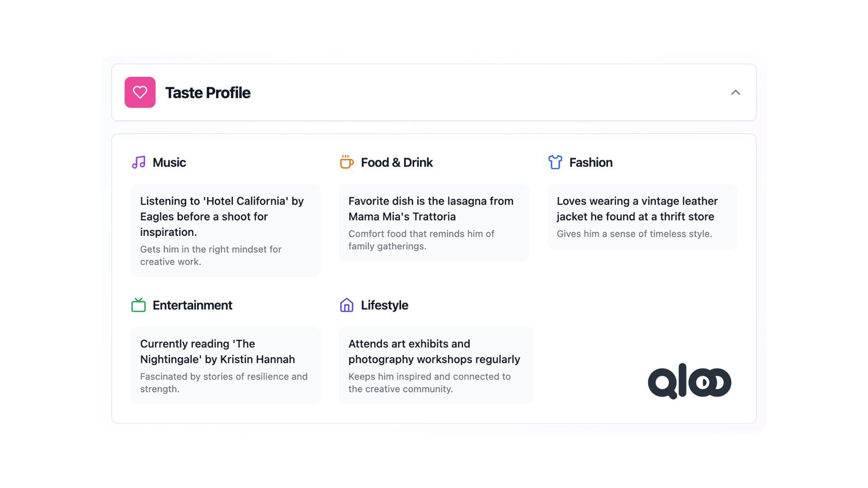Image resolution: width=868 pixels, height=488 pixels.
Task: Select the Music section heading
Action: 169,163
